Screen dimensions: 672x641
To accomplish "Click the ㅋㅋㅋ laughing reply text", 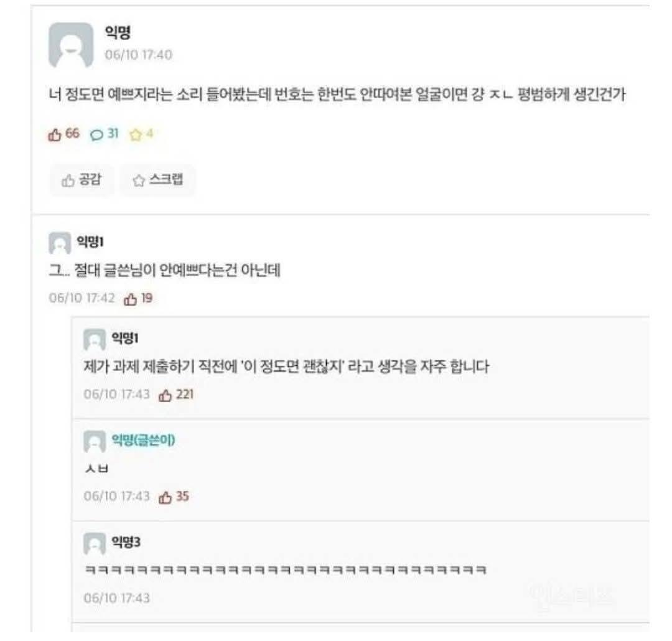I will tap(284, 570).
